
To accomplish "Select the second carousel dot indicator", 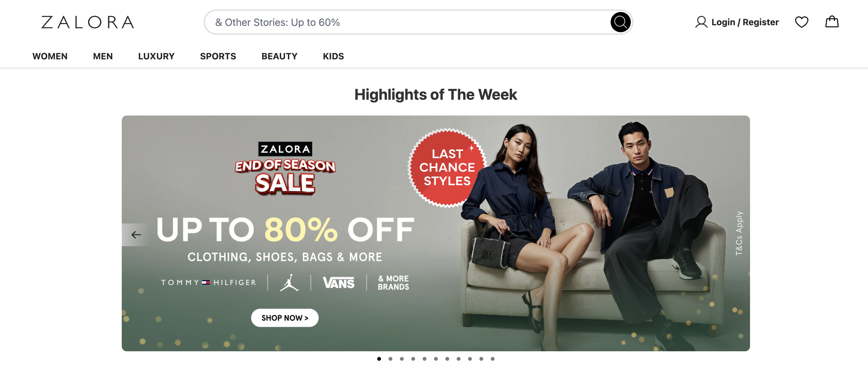I will coord(390,359).
